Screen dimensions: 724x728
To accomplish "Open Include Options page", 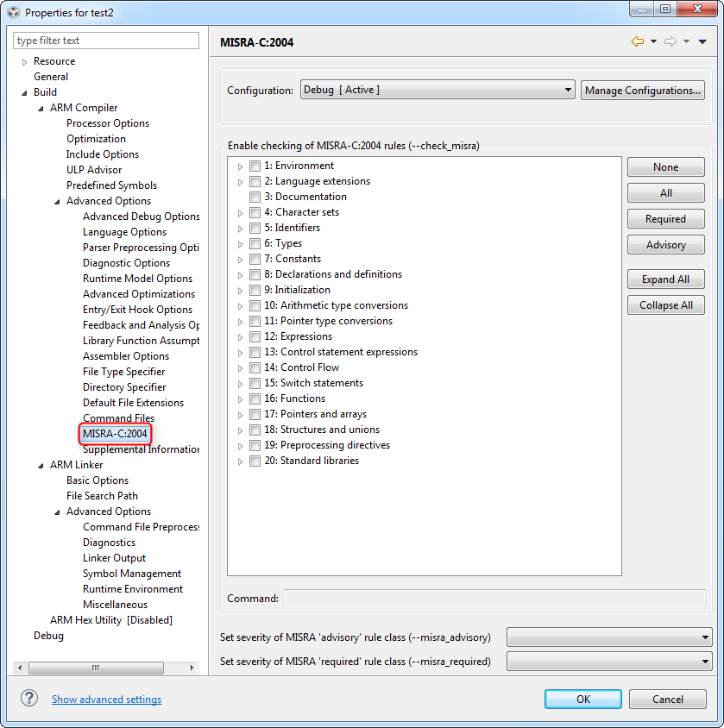I will tap(102, 154).
